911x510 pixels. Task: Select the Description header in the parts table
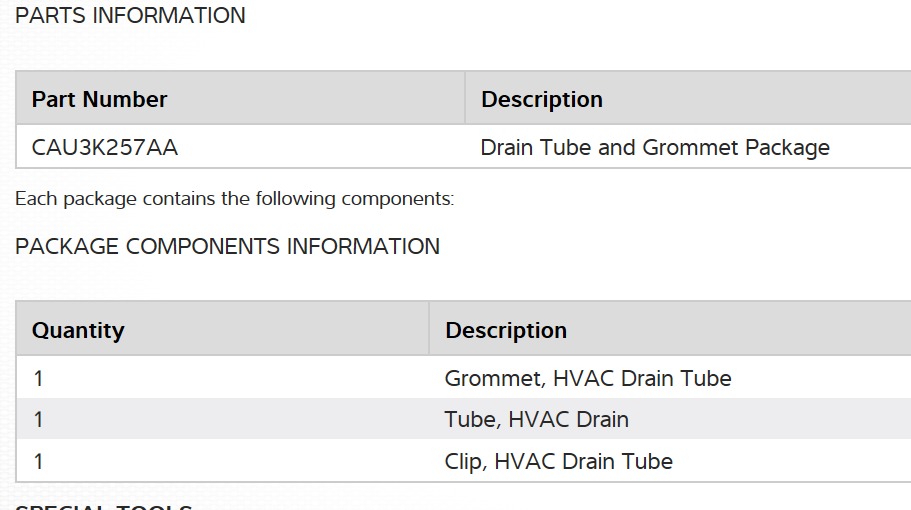click(x=541, y=99)
